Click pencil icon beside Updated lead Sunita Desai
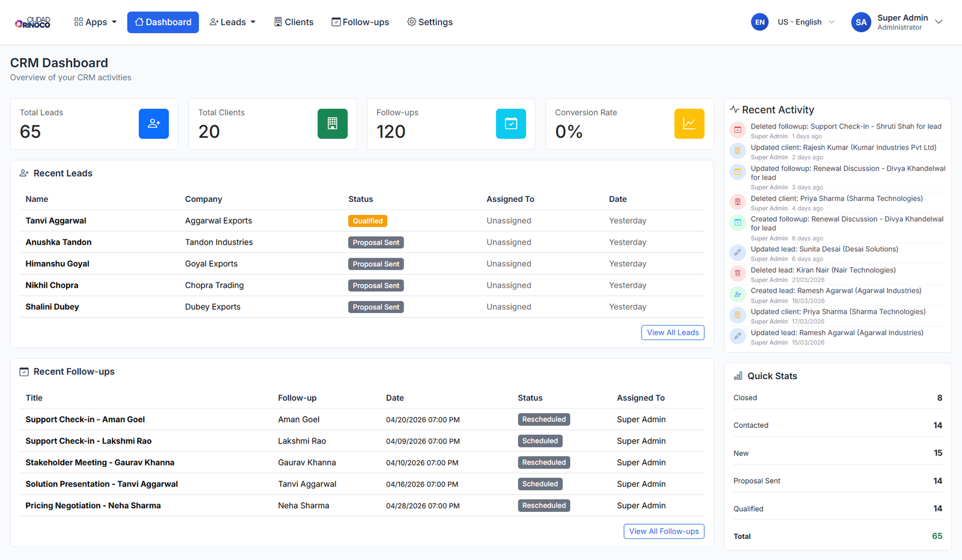 tap(737, 252)
